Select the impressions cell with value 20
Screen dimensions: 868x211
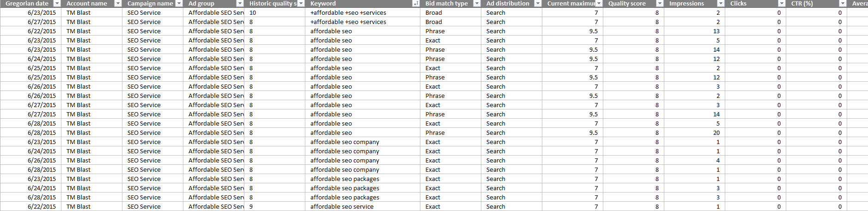(x=694, y=133)
